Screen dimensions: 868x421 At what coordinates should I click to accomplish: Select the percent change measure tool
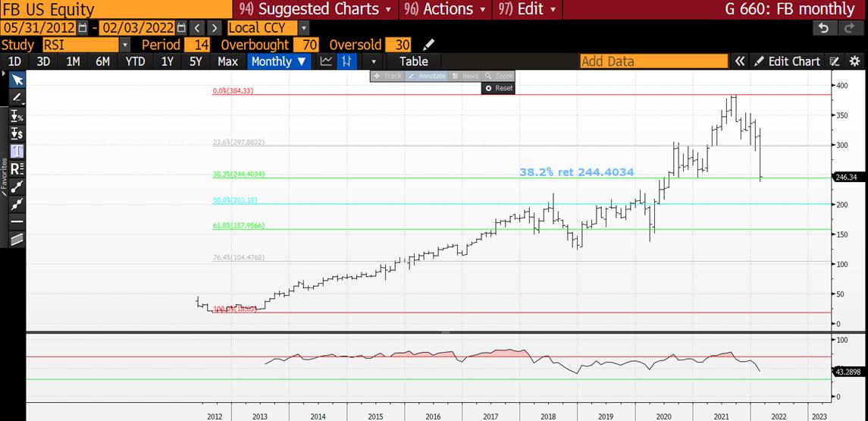tap(17, 116)
